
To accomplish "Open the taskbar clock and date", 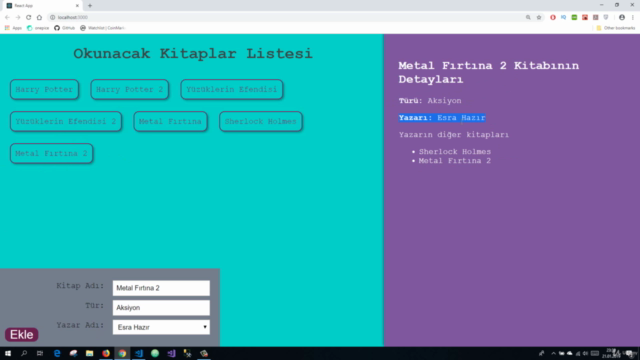I will coord(611,353).
